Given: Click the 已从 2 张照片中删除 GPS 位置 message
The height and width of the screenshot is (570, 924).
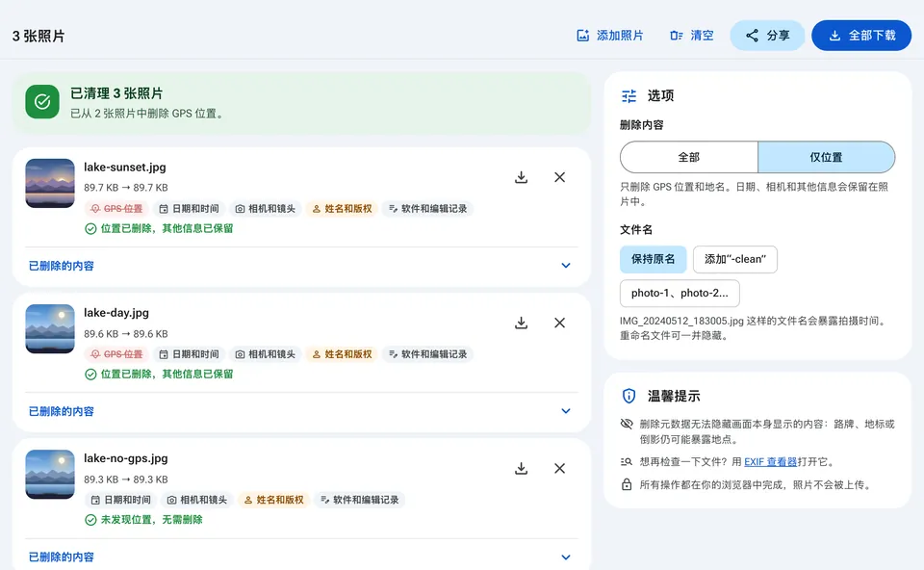Looking at the screenshot, I should point(147,114).
